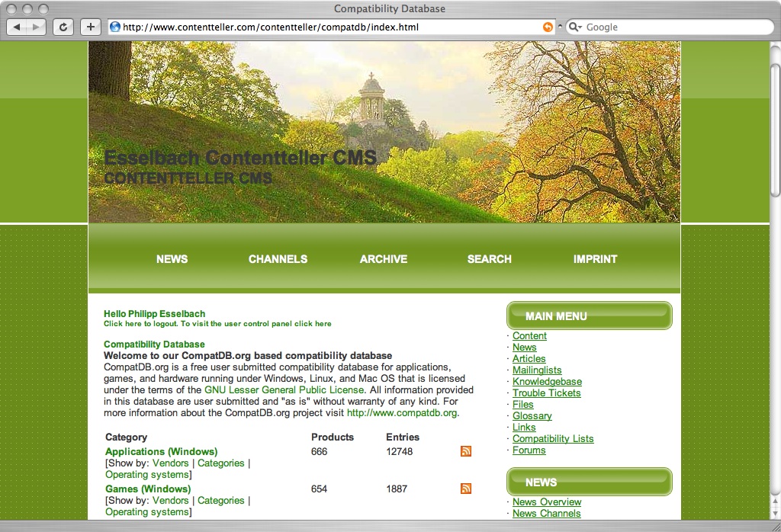Open the Google search magnifier dropdown
Image resolution: width=781 pixels, height=532 pixels.
pyautogui.click(x=575, y=27)
